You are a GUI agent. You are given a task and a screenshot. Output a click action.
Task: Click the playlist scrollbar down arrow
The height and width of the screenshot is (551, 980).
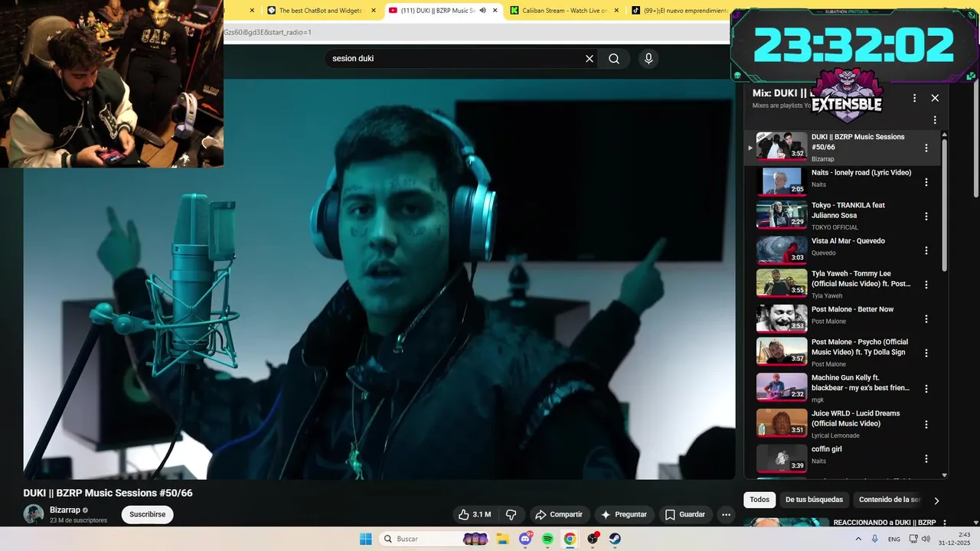(x=944, y=475)
